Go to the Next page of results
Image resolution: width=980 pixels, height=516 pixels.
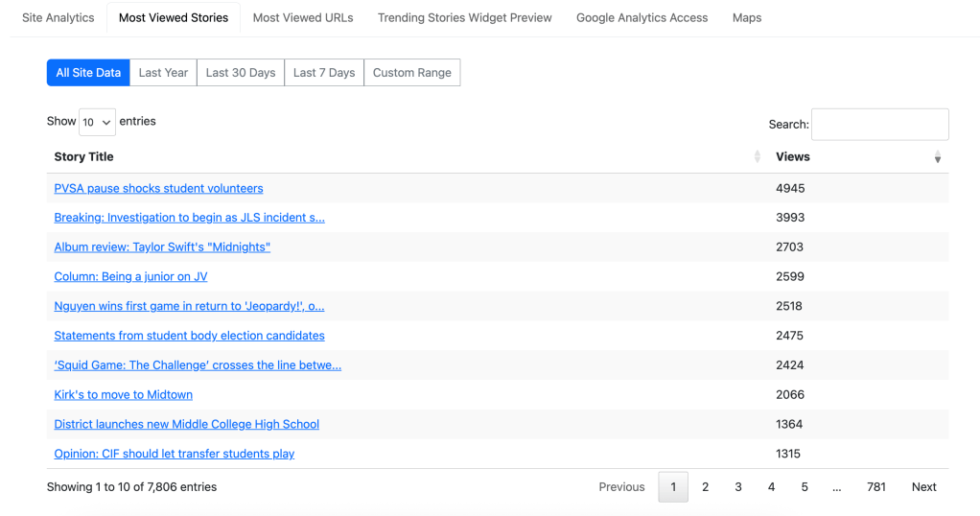(923, 487)
